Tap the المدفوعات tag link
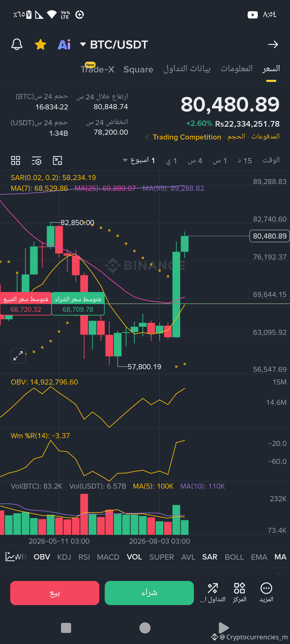This screenshot has width=290, height=644. click(266, 136)
